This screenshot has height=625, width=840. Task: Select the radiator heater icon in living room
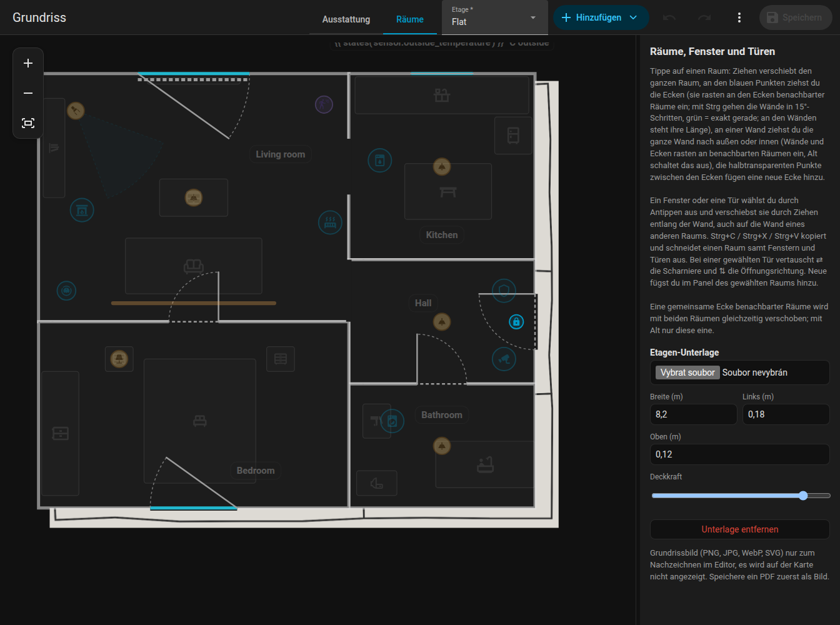click(330, 222)
